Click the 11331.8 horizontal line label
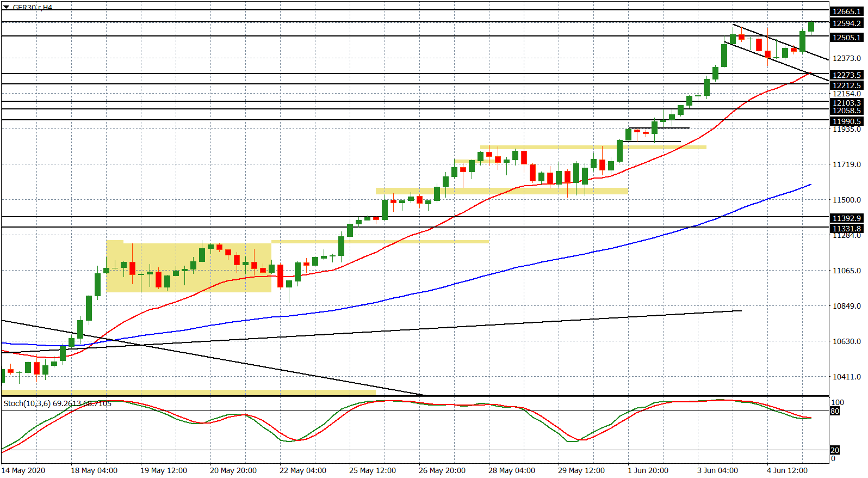The image size is (868, 478). pos(847,229)
